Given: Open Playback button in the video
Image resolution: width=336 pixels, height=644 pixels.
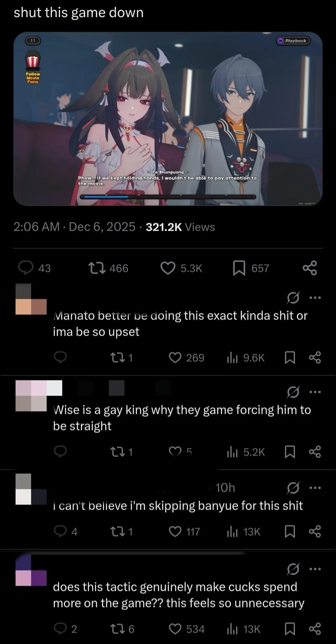Looking at the screenshot, I should [293, 41].
